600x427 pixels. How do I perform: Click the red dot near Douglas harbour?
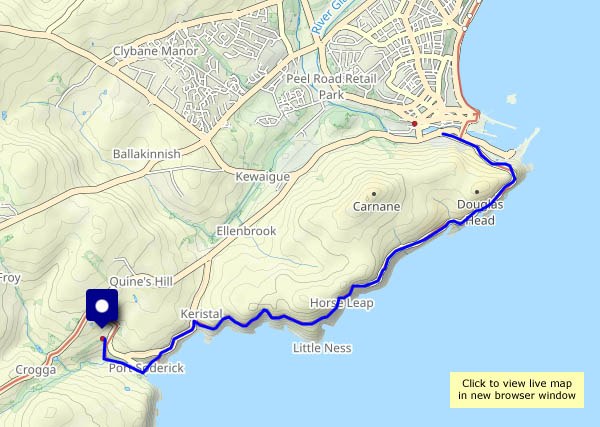(x=414, y=124)
